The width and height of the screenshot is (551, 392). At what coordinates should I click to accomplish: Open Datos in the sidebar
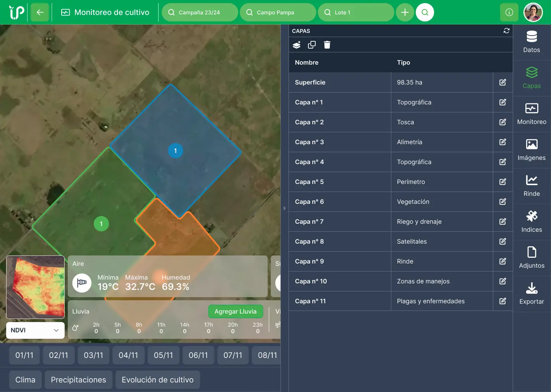pyautogui.click(x=532, y=42)
